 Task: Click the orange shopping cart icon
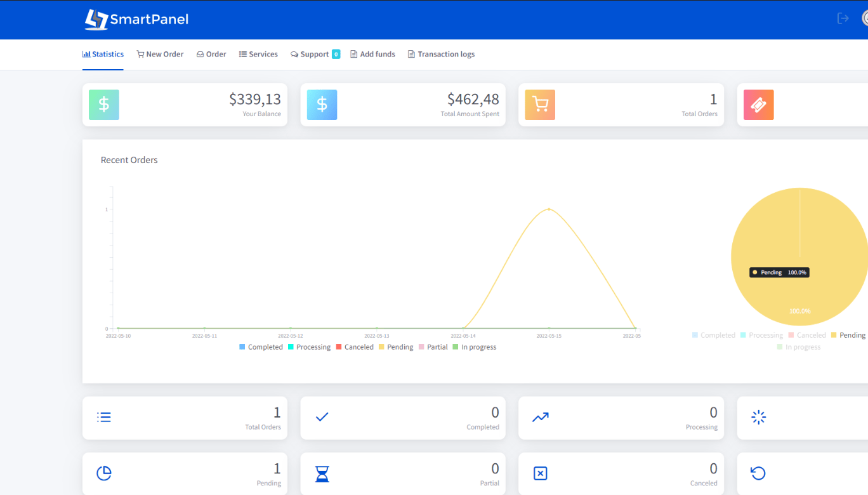click(x=540, y=105)
